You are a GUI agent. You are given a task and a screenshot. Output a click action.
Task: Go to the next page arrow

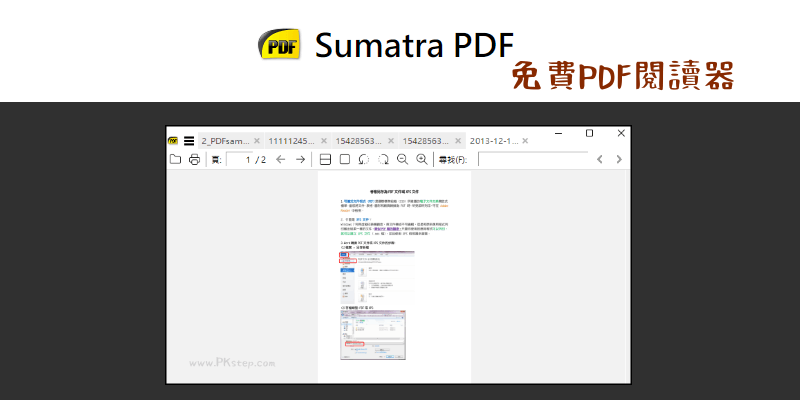pos(301,159)
